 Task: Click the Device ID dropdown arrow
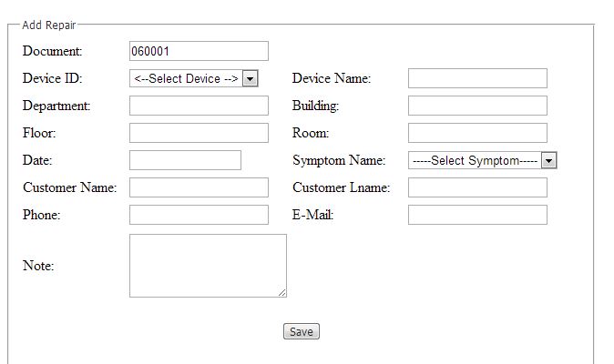pos(251,78)
